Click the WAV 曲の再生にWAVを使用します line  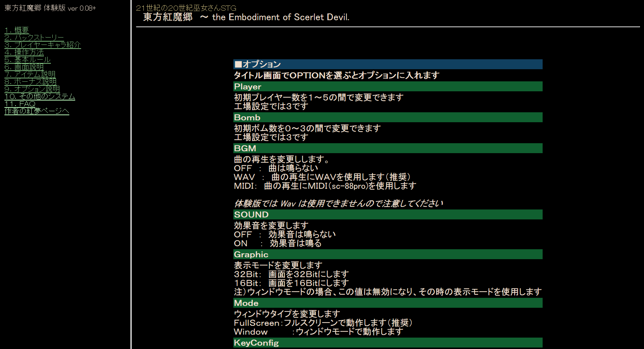[x=323, y=177]
